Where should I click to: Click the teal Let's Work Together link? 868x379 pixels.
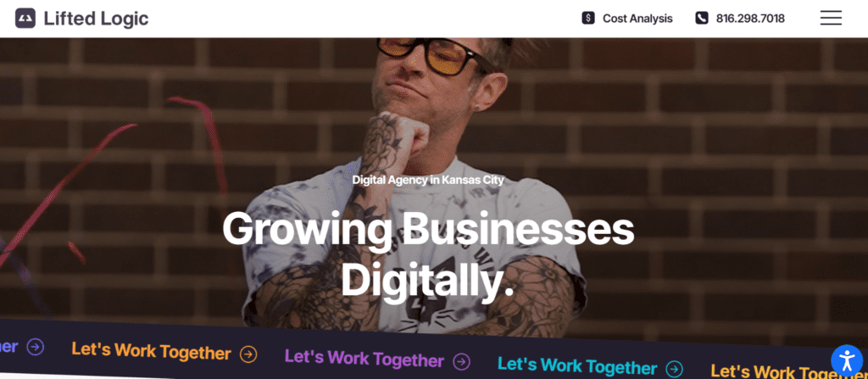pos(576,365)
